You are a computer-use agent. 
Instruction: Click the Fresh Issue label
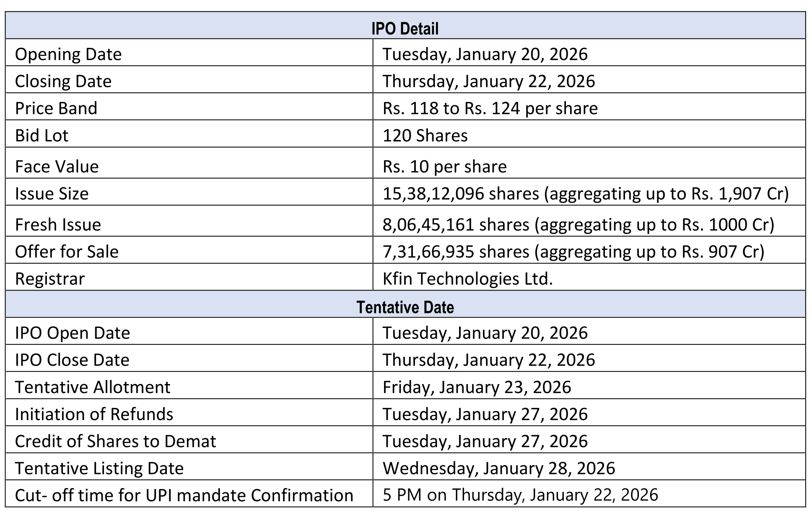58,224
